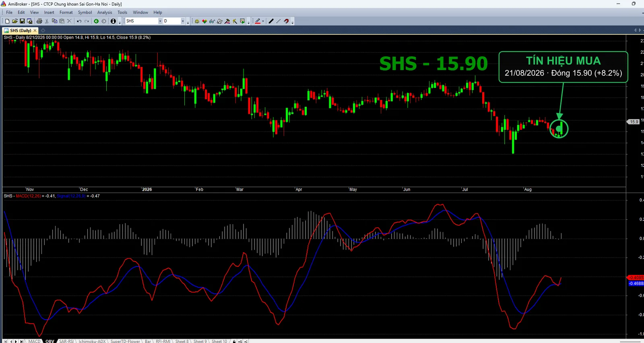Click the notepad toolbar icon next to the binoculars

220,21
